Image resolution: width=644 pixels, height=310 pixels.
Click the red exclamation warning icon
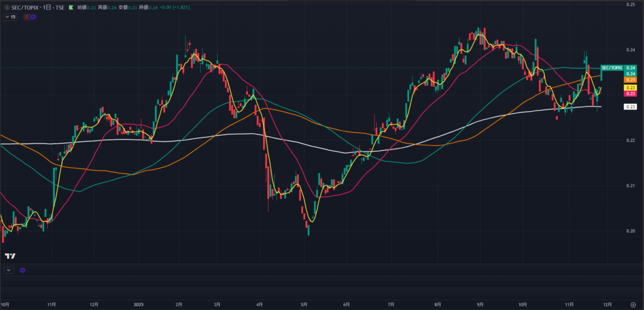coord(26,17)
